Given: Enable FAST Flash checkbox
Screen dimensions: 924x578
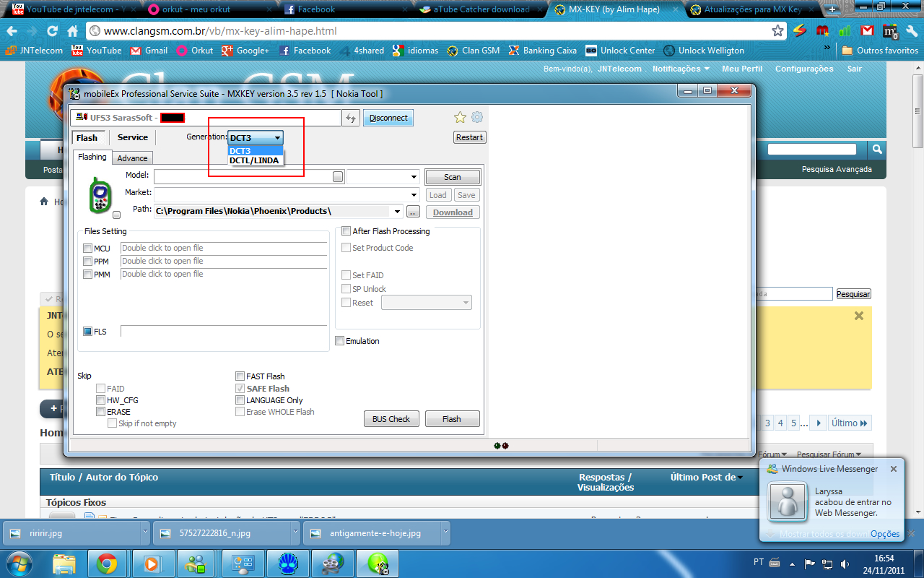Looking at the screenshot, I should (240, 376).
